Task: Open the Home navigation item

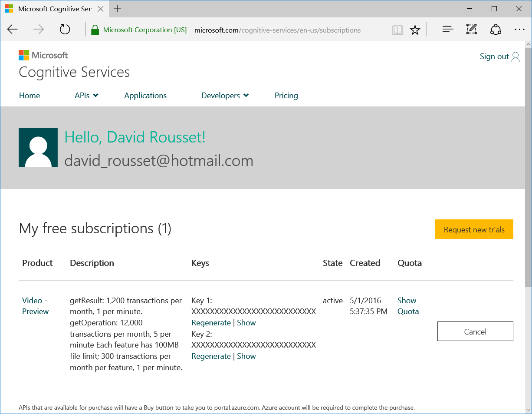Action: click(30, 96)
